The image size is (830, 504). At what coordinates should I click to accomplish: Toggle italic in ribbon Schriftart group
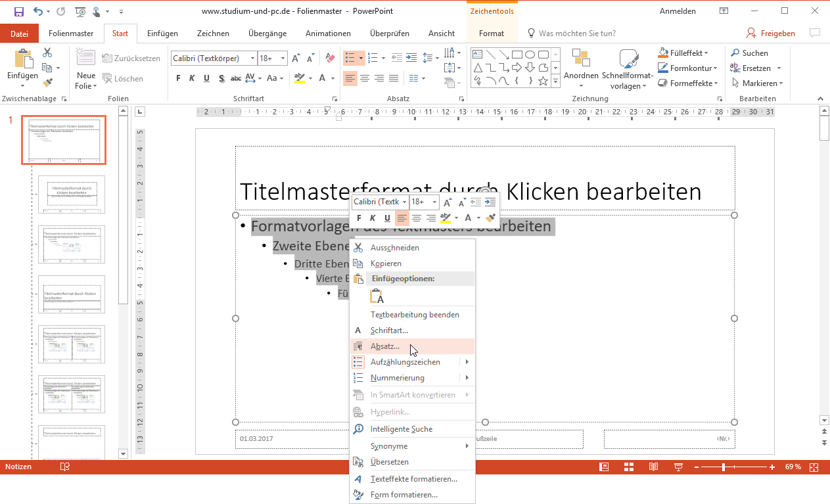click(x=192, y=78)
